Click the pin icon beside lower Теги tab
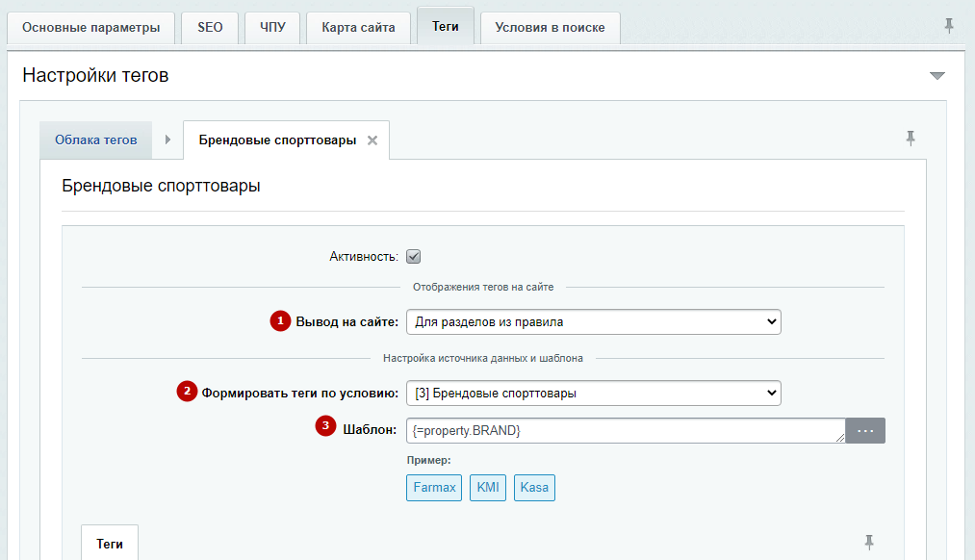 coord(869,542)
